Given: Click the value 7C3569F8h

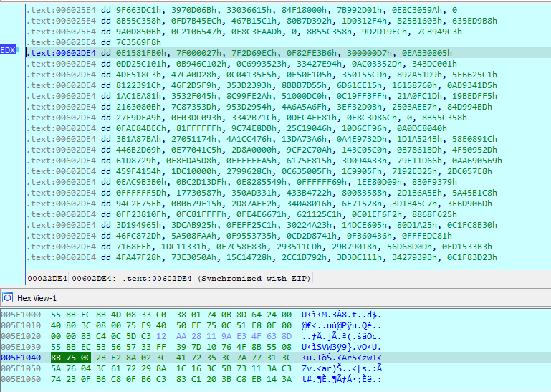Looking at the screenshot, I should pos(138,42).
